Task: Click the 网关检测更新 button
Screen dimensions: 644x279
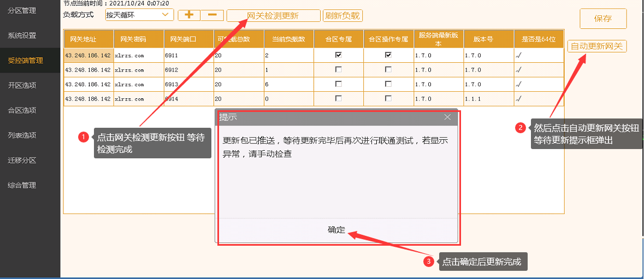Action: pos(273,16)
